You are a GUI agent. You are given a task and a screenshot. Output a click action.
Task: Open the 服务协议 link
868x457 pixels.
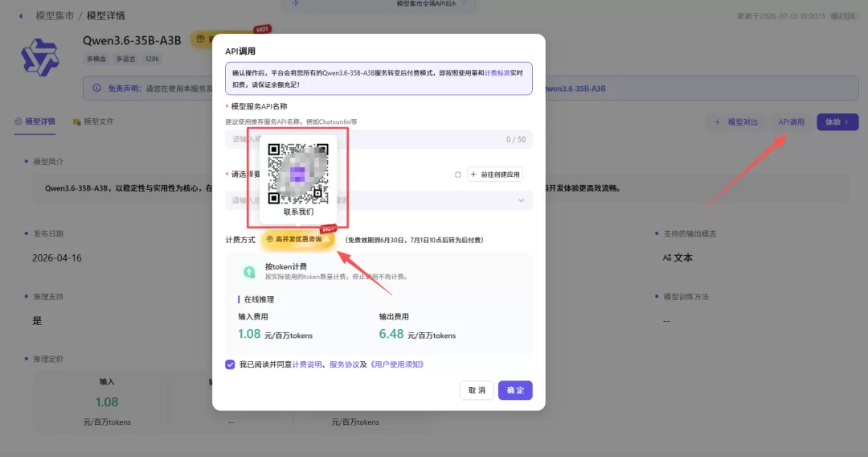point(344,364)
